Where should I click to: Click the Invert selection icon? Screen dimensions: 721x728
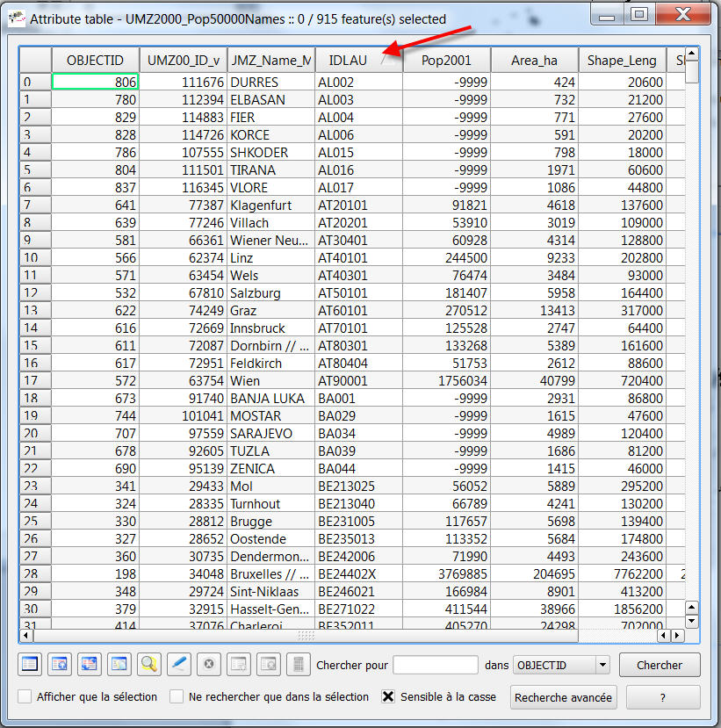coord(90,665)
